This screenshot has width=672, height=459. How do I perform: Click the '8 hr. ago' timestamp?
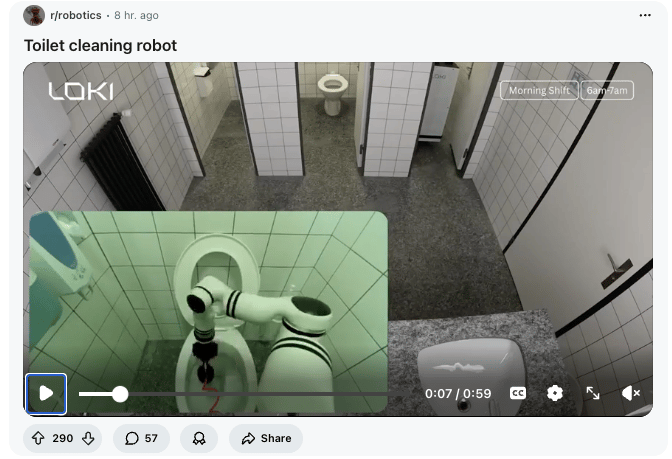[x=137, y=16]
